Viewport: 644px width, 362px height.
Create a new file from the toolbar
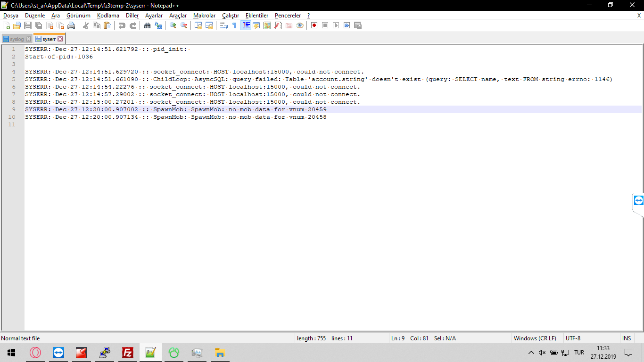tap(6, 25)
